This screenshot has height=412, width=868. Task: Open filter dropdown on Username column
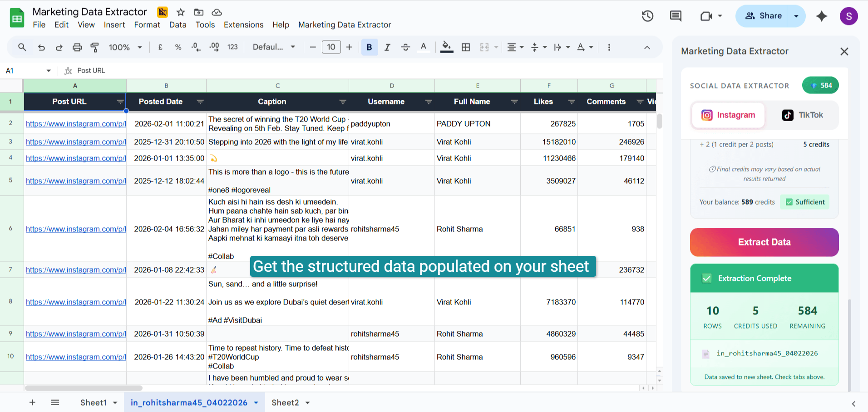[428, 102]
